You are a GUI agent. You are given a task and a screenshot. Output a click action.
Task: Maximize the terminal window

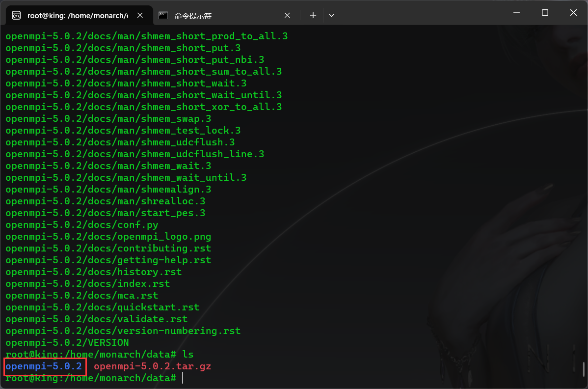[x=545, y=12]
